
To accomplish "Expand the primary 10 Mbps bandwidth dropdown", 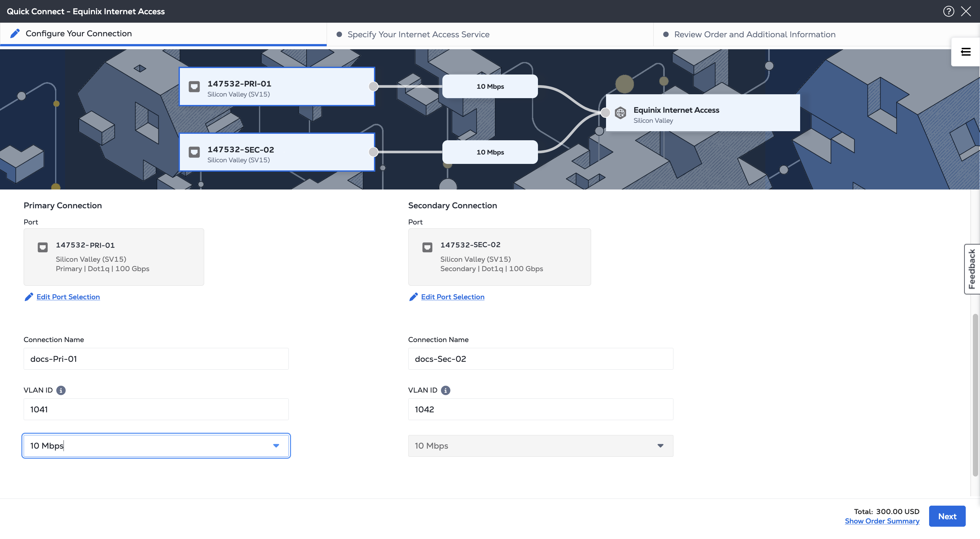I will [276, 445].
